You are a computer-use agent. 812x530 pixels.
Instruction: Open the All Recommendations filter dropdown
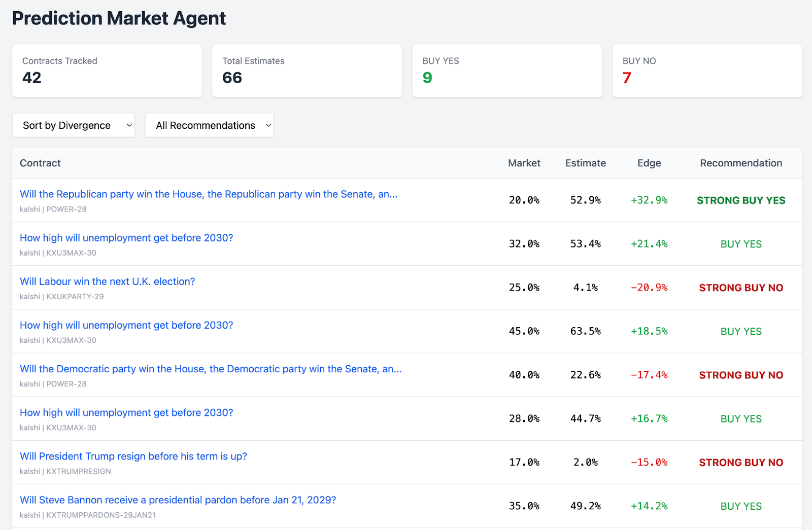click(x=209, y=125)
